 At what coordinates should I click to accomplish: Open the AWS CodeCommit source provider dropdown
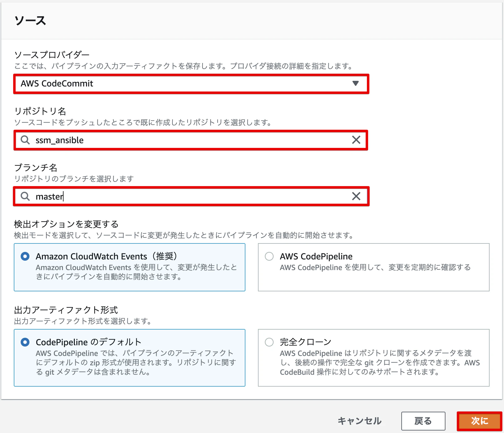click(x=191, y=84)
